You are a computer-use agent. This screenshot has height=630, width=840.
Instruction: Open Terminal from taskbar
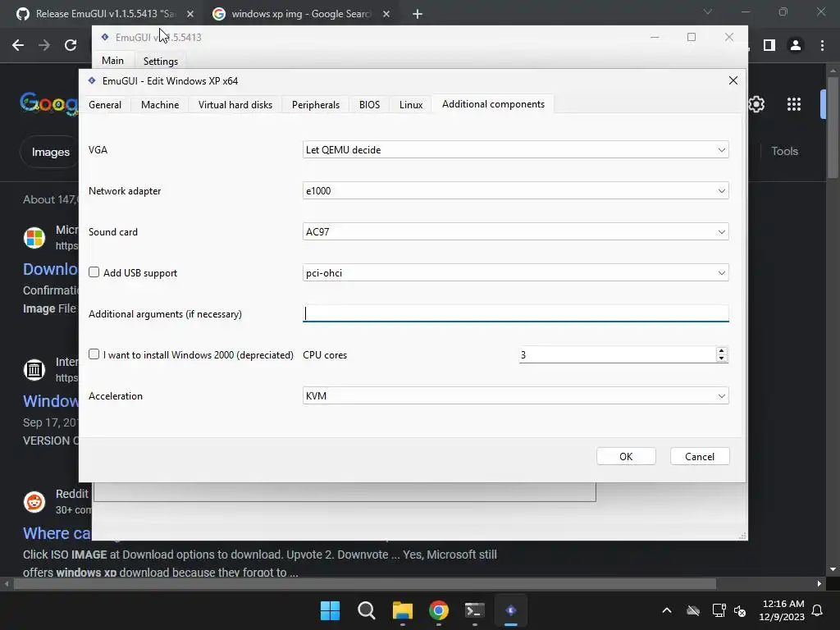475,610
